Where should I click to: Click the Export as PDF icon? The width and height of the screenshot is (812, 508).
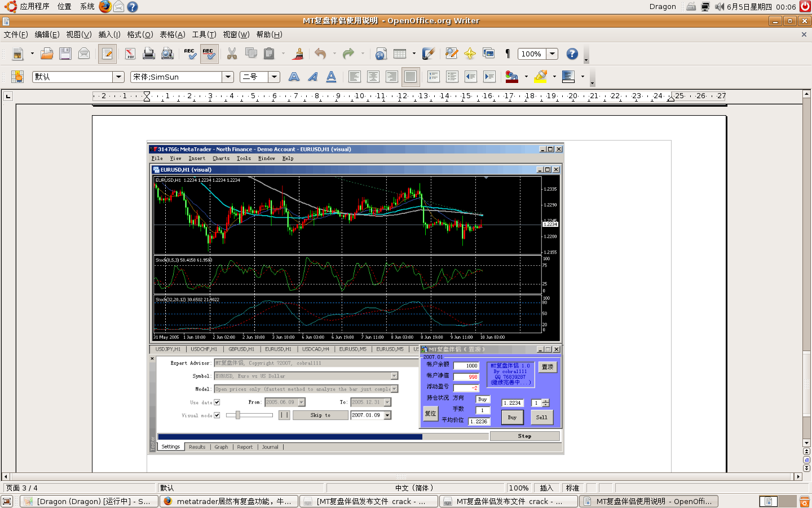130,54
